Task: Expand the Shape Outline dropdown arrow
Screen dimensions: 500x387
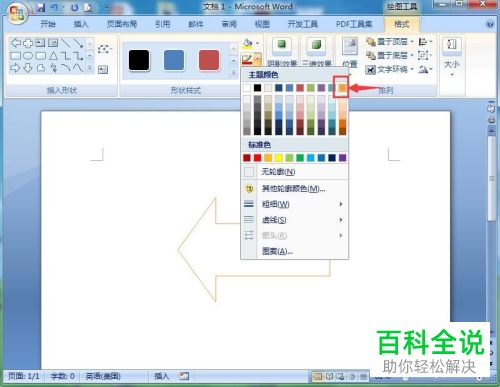Action: pos(257,59)
